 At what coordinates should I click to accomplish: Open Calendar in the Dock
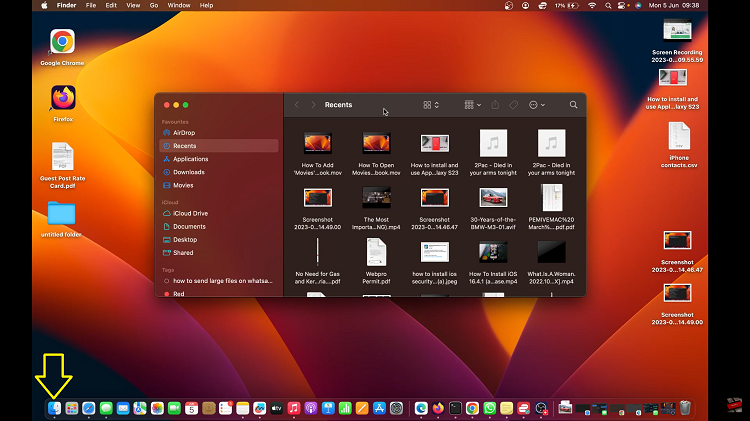coord(191,408)
